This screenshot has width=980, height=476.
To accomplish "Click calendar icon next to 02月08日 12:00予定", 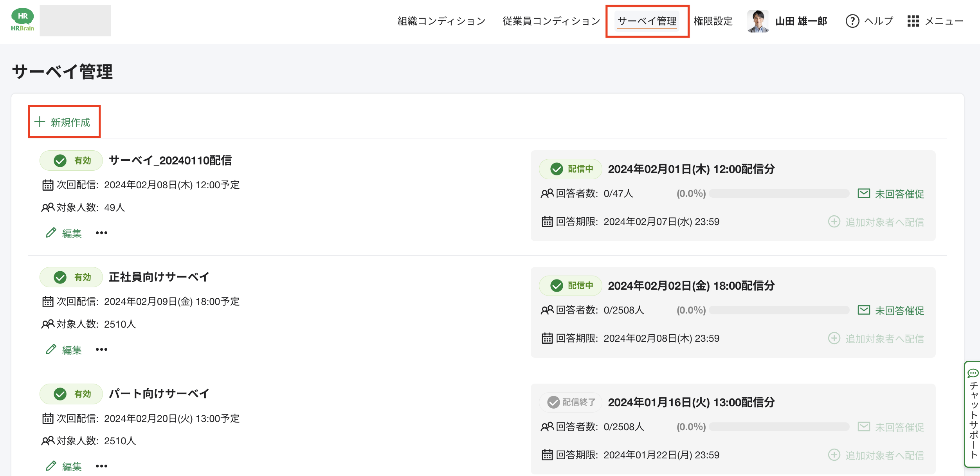I will pyautogui.click(x=48, y=185).
